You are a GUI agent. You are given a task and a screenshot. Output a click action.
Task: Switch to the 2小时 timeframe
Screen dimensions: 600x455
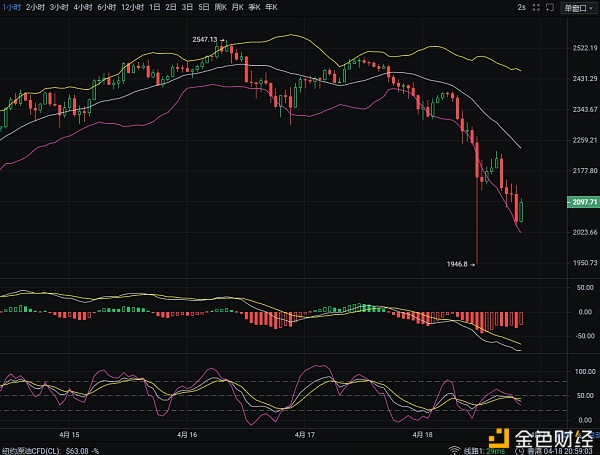[x=35, y=7]
